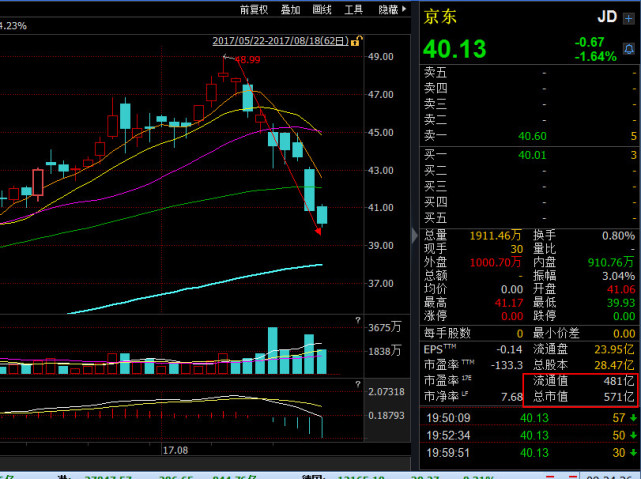Click the question mark icon in the volume panel
The image size is (641, 479).
click(x=356, y=321)
